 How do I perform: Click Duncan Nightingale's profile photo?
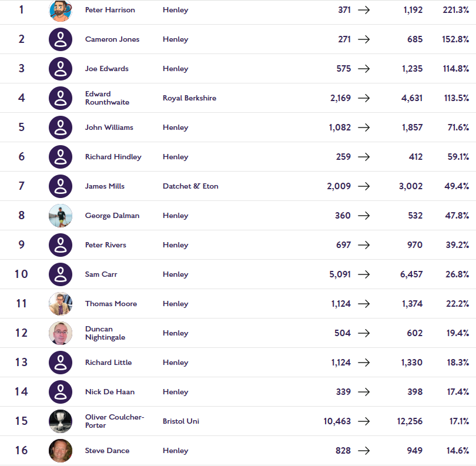[x=61, y=333]
